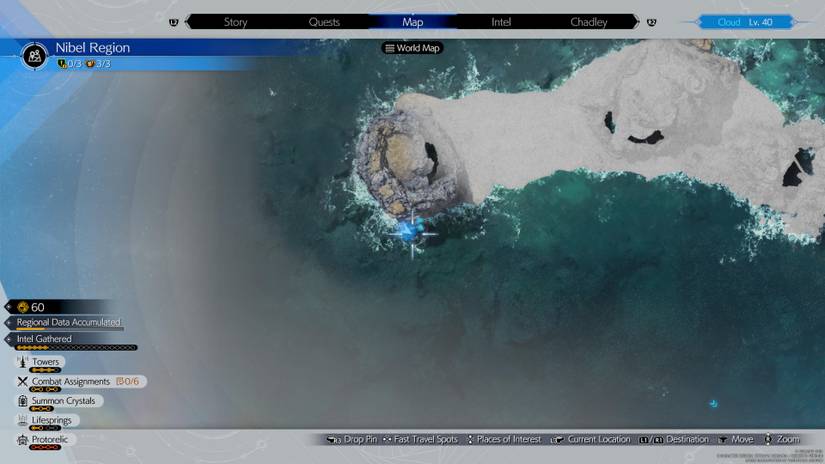Click the Lifesprings icon

[22, 421]
